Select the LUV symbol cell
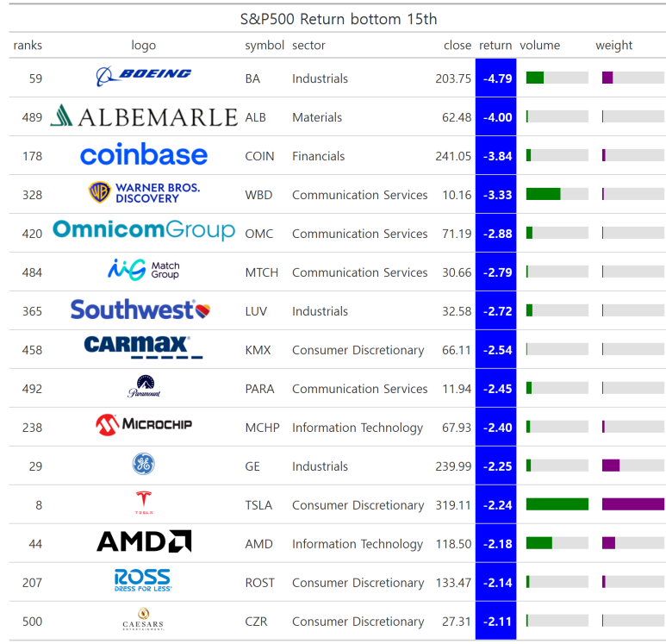Viewport: 666px width, 644px height. 256,311
